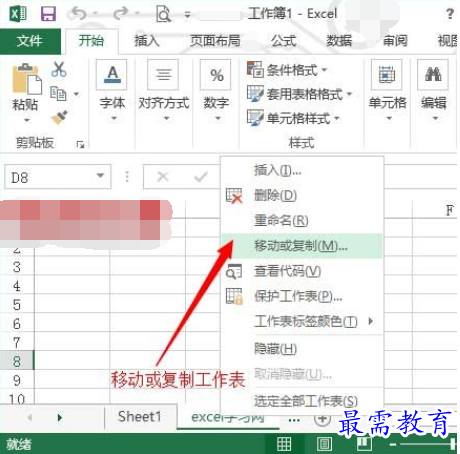Open the 剪贴板 dialog launcher
460x454 pixels.
click(x=80, y=144)
